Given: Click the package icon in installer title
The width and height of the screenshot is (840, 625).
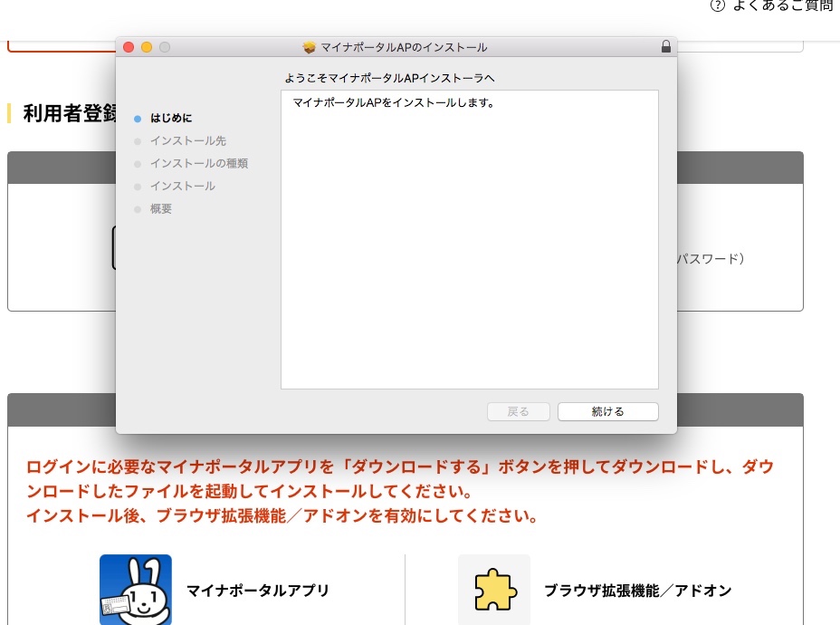Looking at the screenshot, I should coord(309,47).
